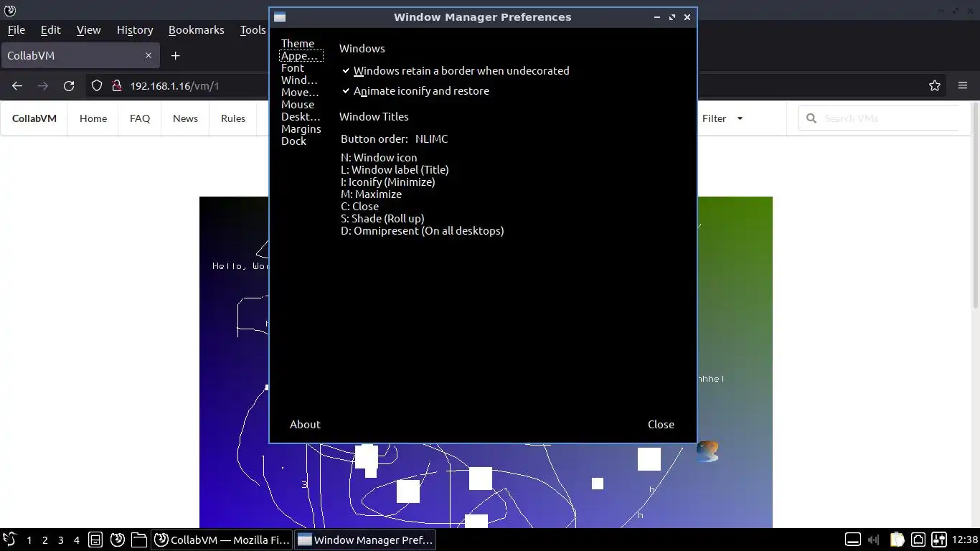Click the Firefox forward arrow
The width and height of the screenshot is (980, 551).
click(43, 85)
